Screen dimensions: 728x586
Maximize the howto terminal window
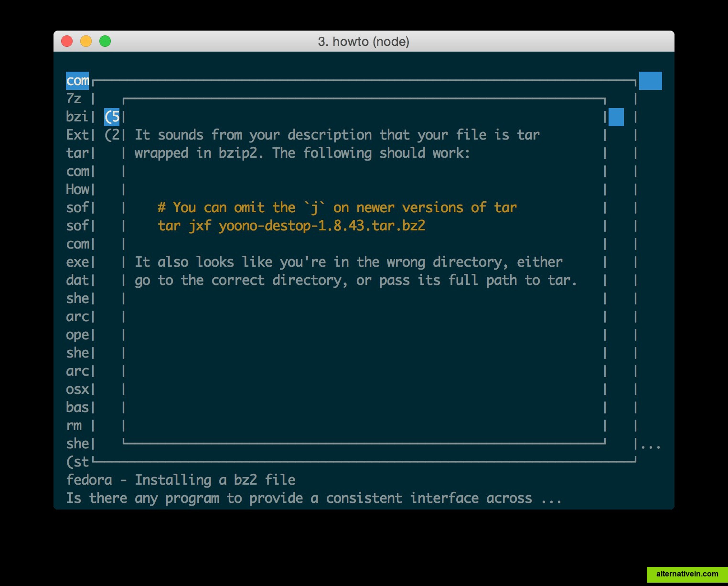click(105, 42)
